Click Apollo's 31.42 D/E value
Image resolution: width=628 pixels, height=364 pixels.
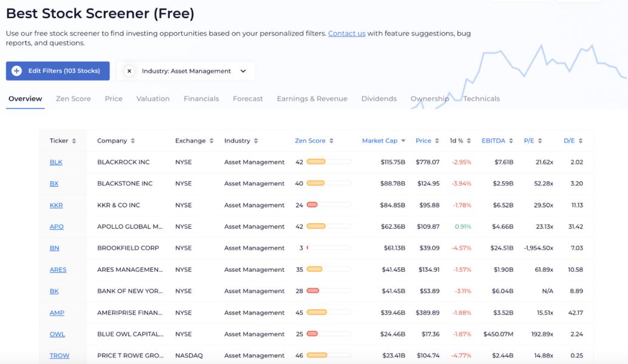[x=576, y=227]
